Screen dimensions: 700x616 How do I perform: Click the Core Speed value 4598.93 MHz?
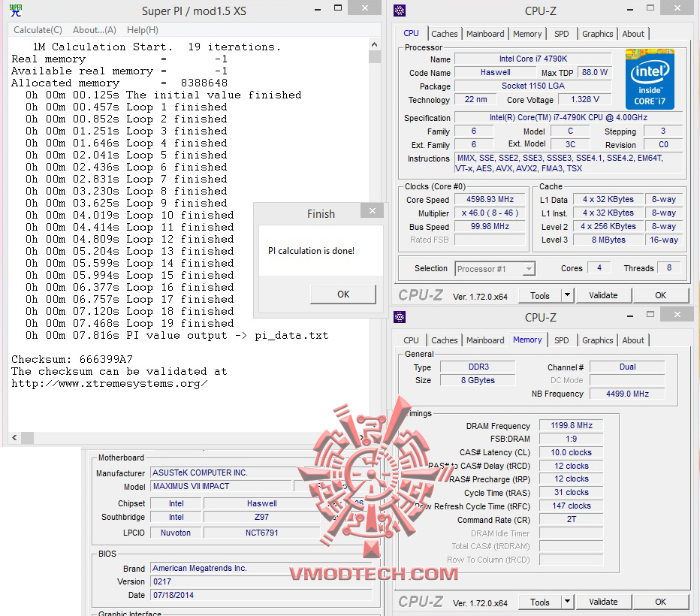coord(490,199)
